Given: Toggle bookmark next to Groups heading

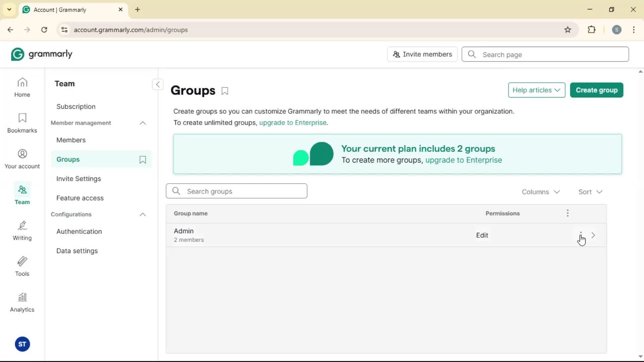Looking at the screenshot, I should pos(225,91).
